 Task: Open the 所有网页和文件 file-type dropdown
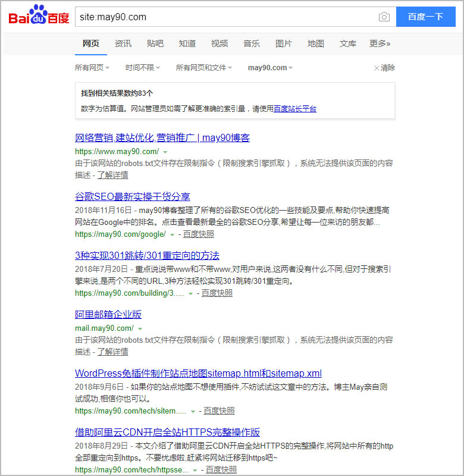(x=204, y=68)
